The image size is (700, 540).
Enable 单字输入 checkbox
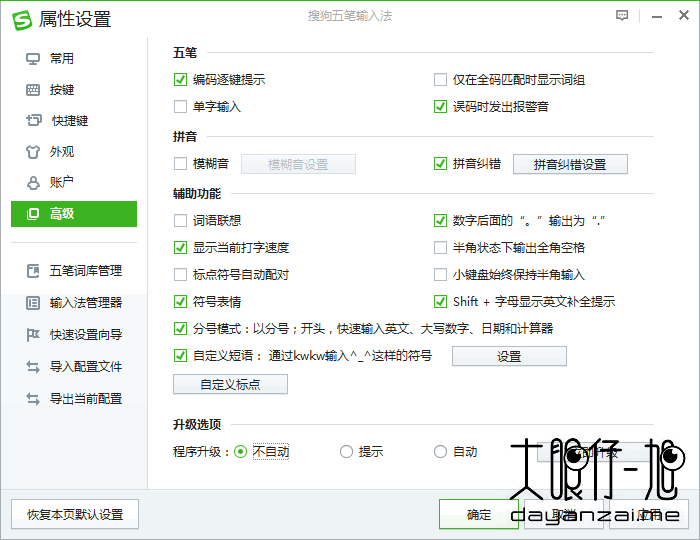(180, 107)
